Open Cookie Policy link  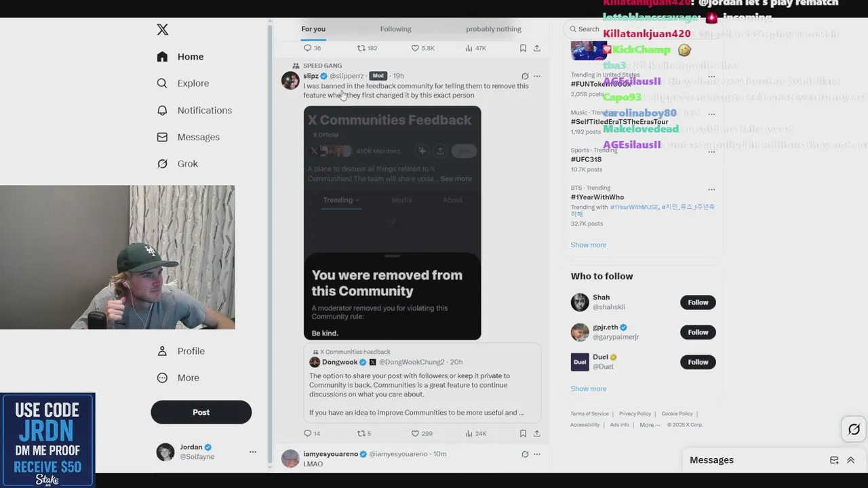tap(677, 413)
